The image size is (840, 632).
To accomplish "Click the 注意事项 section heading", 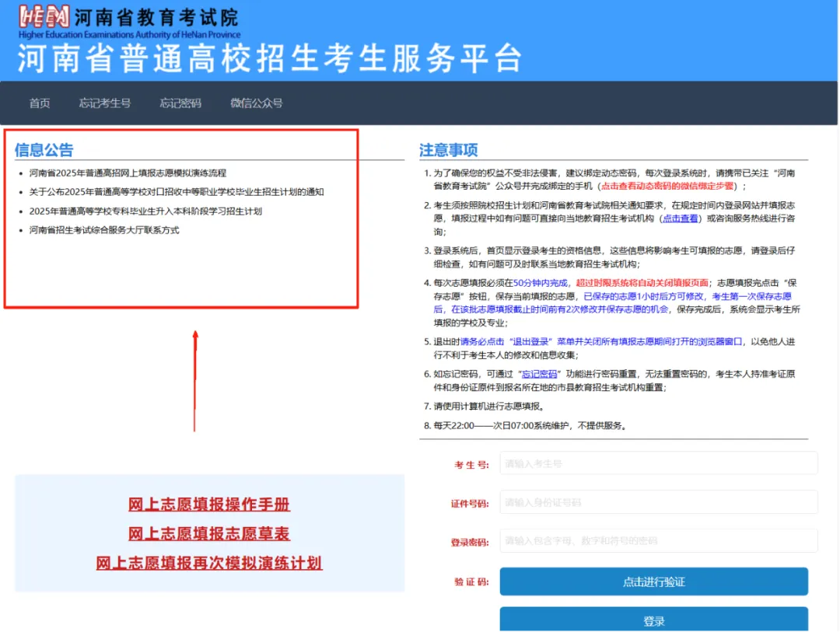I will coord(449,150).
